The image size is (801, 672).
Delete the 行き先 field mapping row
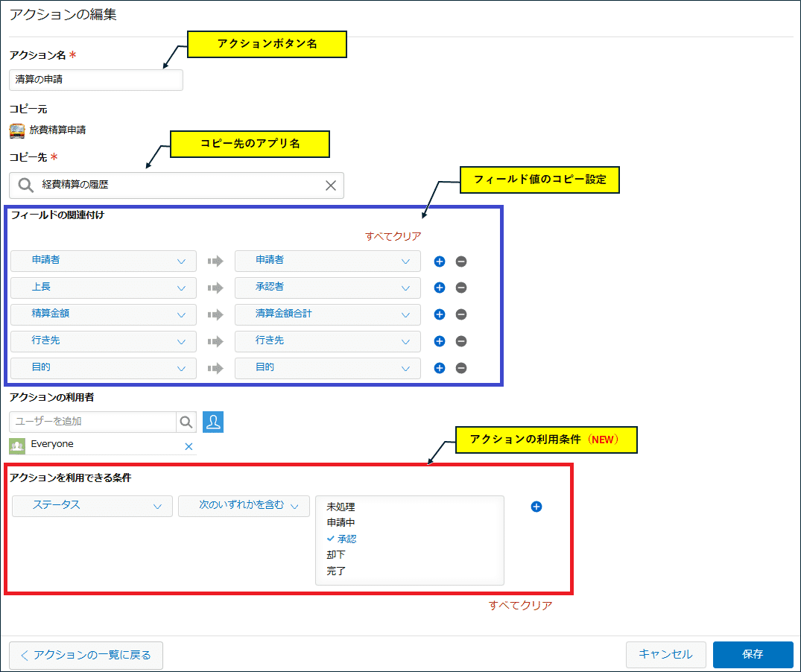(461, 341)
